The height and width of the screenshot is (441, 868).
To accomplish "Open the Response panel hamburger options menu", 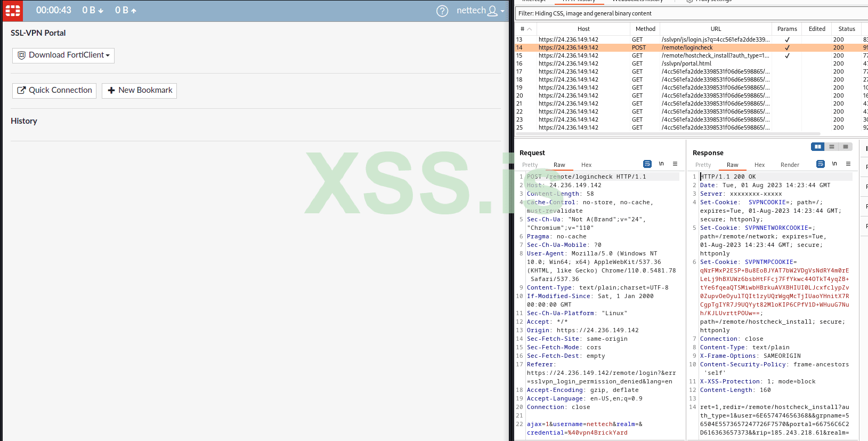I will [x=848, y=164].
